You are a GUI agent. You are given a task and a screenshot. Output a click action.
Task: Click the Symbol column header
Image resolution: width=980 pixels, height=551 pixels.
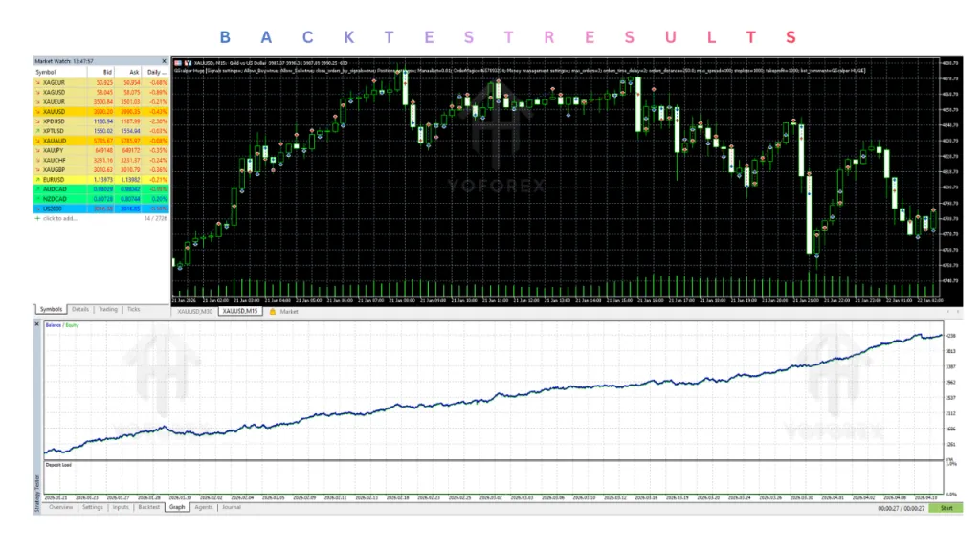click(x=59, y=73)
